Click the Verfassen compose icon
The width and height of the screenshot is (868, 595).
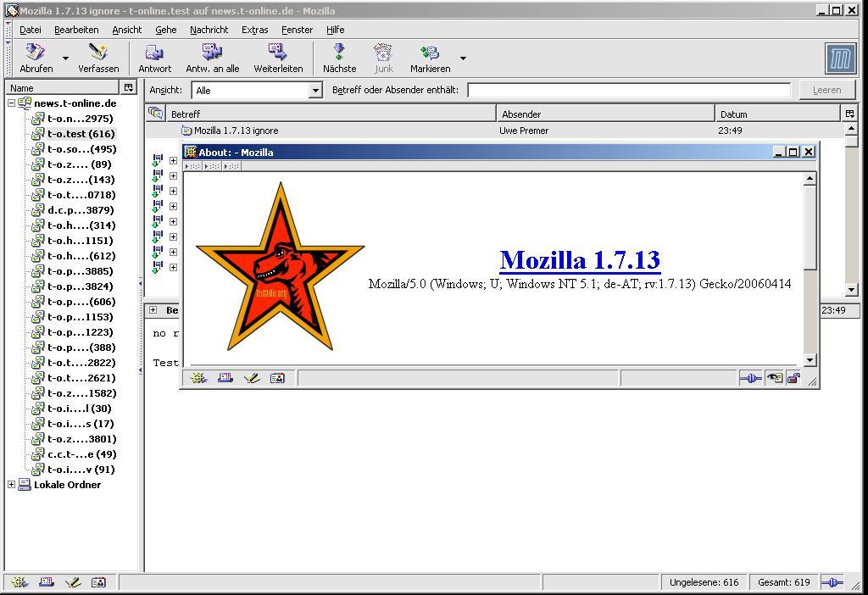(98, 53)
